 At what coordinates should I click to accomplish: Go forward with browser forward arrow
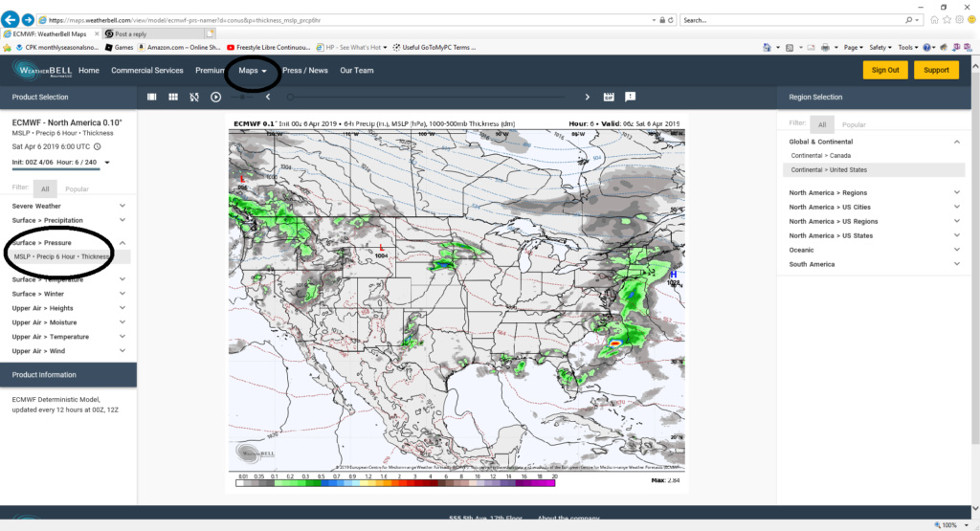click(28, 20)
